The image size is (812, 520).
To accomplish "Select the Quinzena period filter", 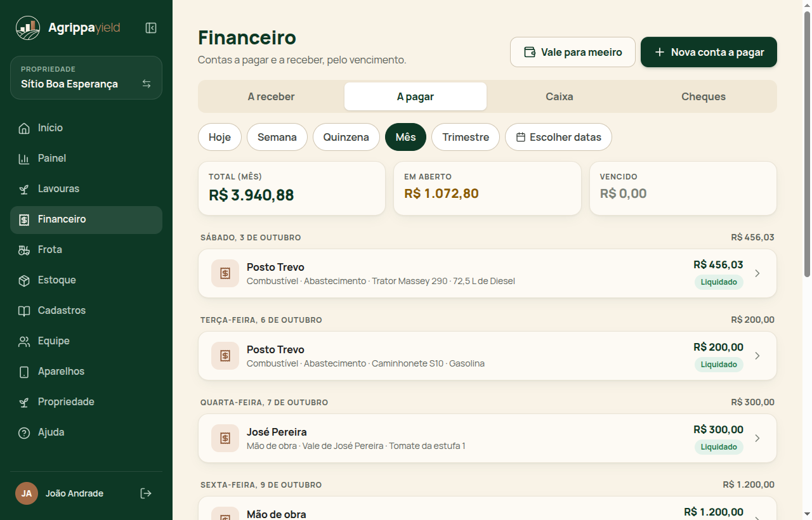I will 346,137.
